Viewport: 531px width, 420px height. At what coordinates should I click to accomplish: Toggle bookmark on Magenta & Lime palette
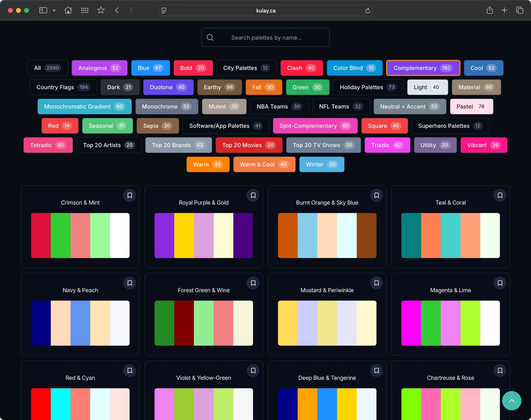coord(500,283)
